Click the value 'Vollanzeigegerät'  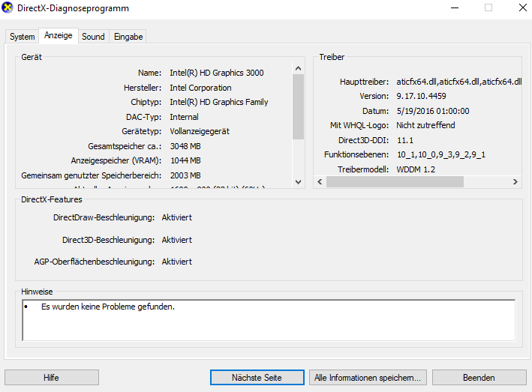[200, 131]
